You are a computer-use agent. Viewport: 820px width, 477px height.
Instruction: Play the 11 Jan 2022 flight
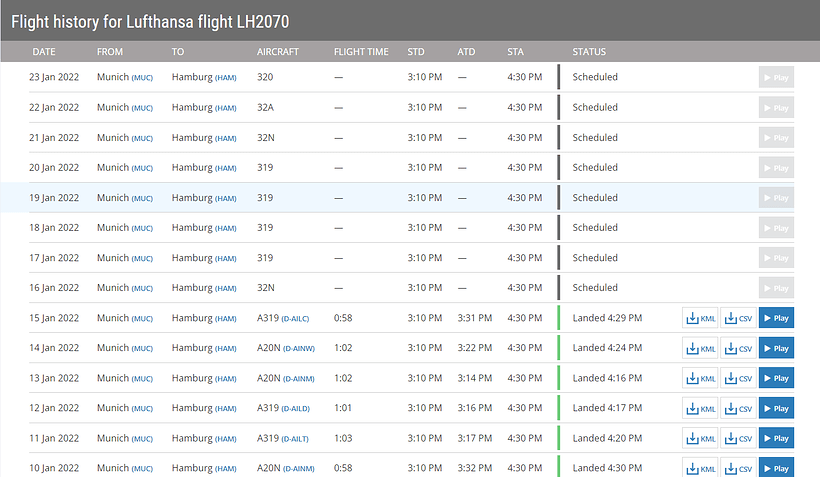pyautogui.click(x=776, y=438)
